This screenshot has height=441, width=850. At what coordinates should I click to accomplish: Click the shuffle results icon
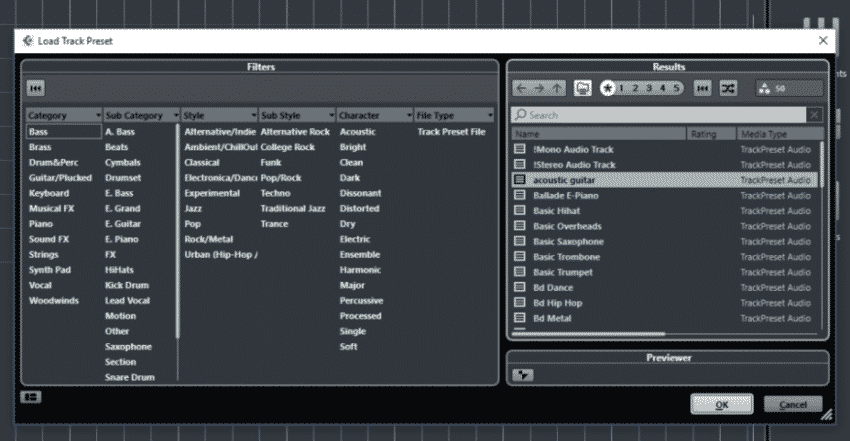coord(729,89)
